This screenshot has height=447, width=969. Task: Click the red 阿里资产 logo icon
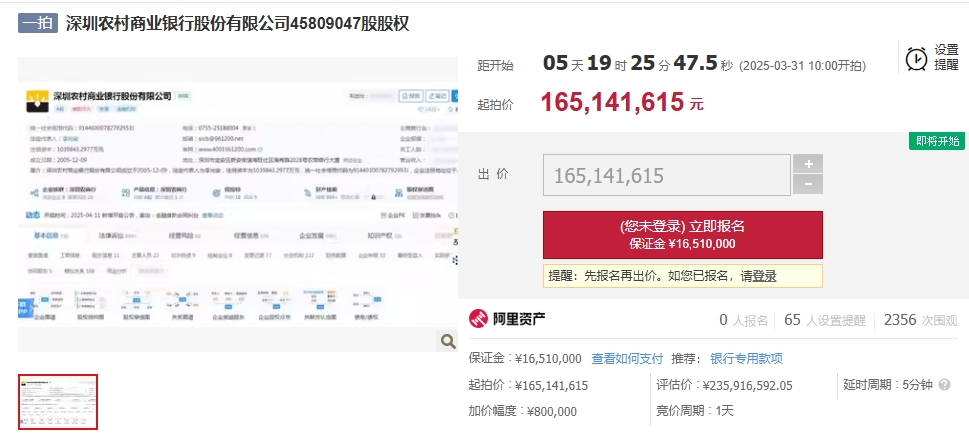[478, 319]
